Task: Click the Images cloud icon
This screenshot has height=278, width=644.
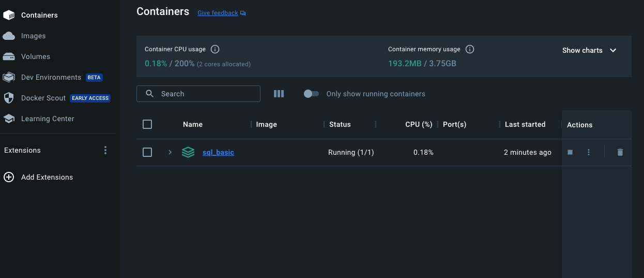Action: [x=9, y=36]
